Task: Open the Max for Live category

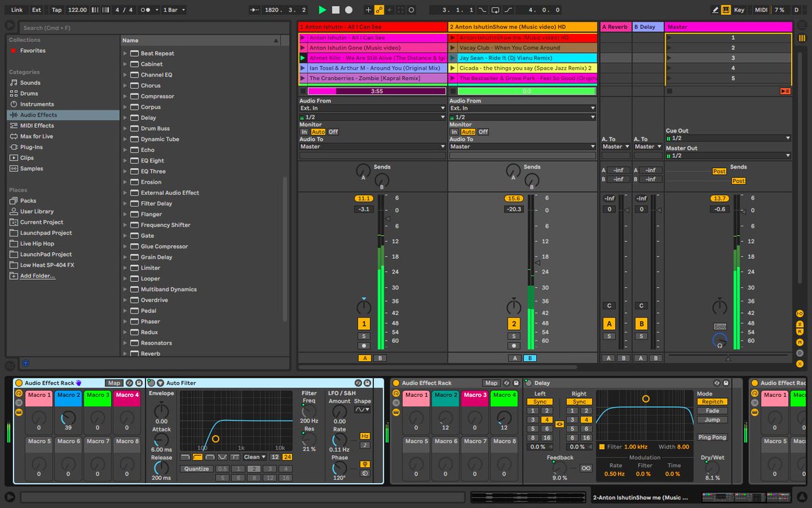Action: [x=36, y=136]
